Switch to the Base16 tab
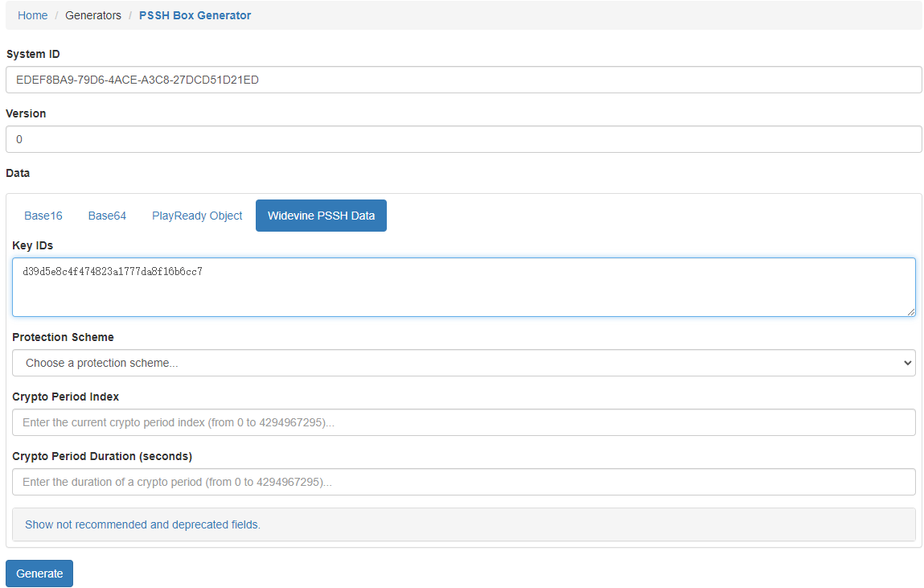The width and height of the screenshot is (924, 588). (x=43, y=216)
